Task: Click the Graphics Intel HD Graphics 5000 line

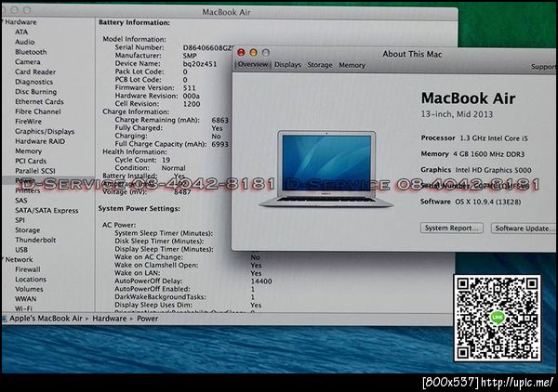Action: point(476,170)
